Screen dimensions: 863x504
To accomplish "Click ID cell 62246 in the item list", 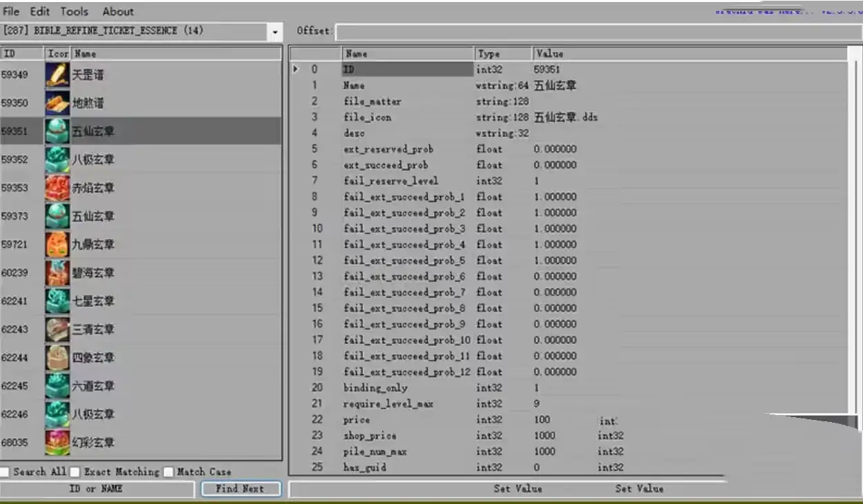I will [14, 414].
